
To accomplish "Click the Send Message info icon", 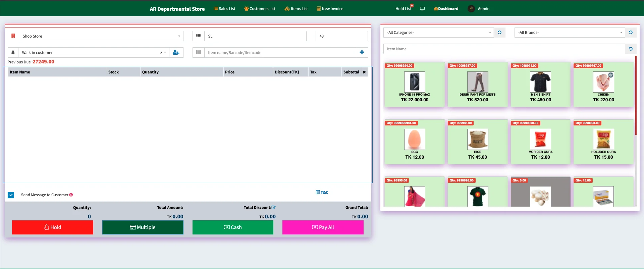I will pos(71,195).
